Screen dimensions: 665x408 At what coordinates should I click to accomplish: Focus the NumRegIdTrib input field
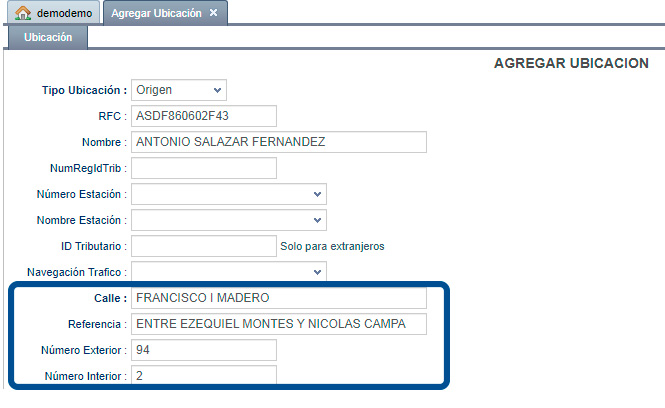click(x=204, y=168)
